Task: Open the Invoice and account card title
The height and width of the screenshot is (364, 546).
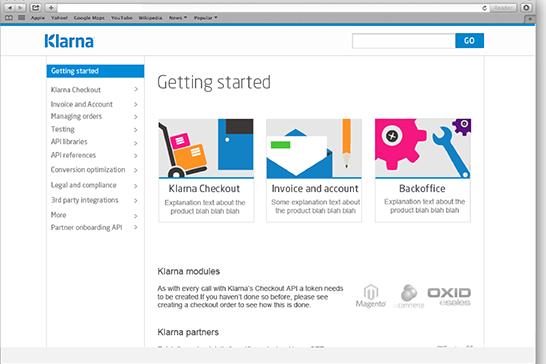Action: point(315,189)
